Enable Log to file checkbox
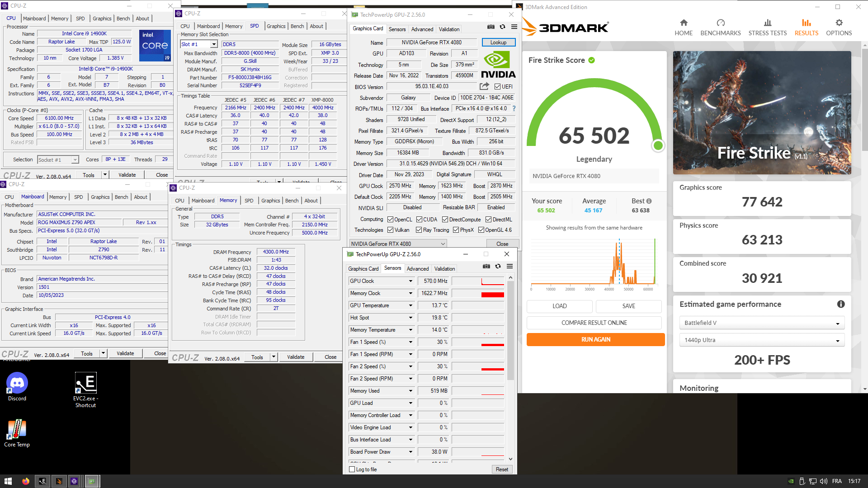The height and width of the screenshot is (488, 868). click(352, 469)
